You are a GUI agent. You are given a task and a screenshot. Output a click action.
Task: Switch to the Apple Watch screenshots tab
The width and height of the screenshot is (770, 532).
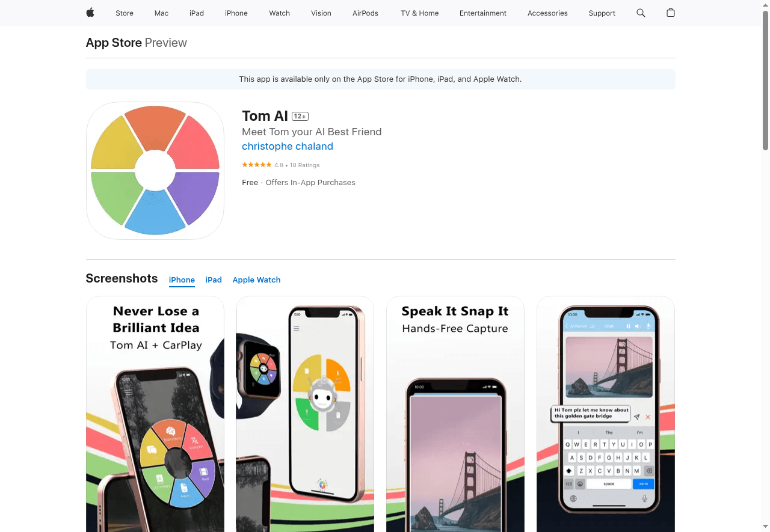coord(256,280)
